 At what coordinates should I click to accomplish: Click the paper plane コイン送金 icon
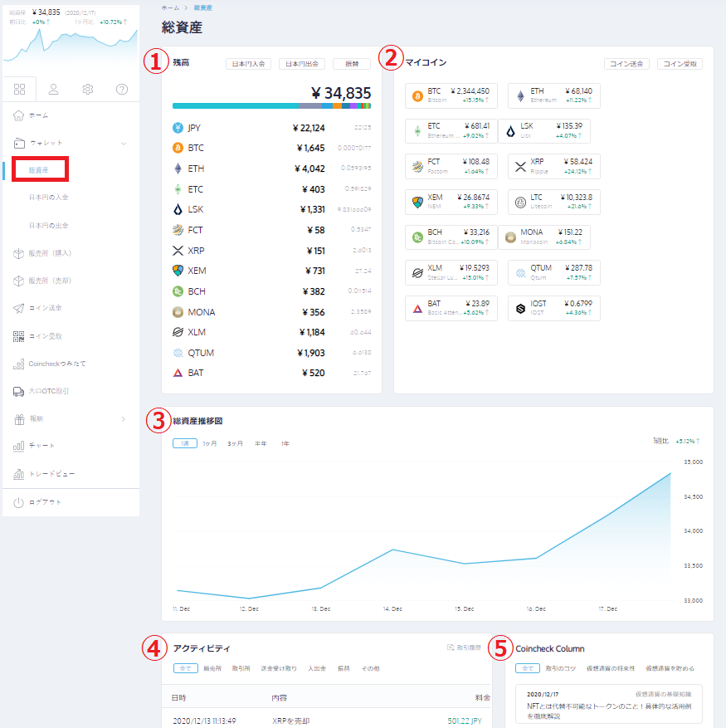pos(18,308)
